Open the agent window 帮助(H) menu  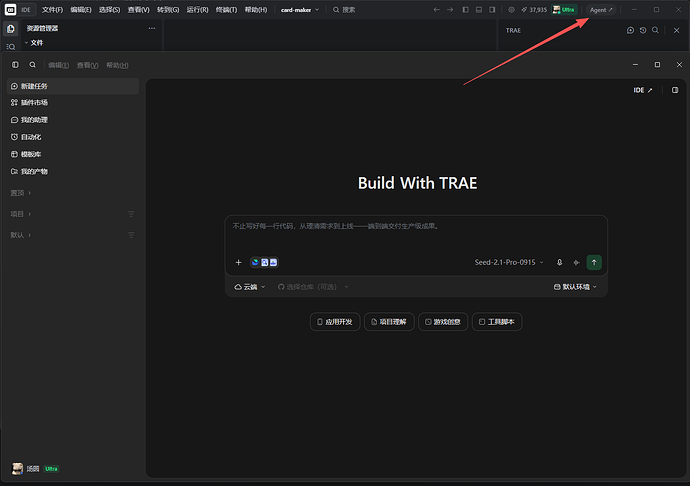pyautogui.click(x=117, y=65)
